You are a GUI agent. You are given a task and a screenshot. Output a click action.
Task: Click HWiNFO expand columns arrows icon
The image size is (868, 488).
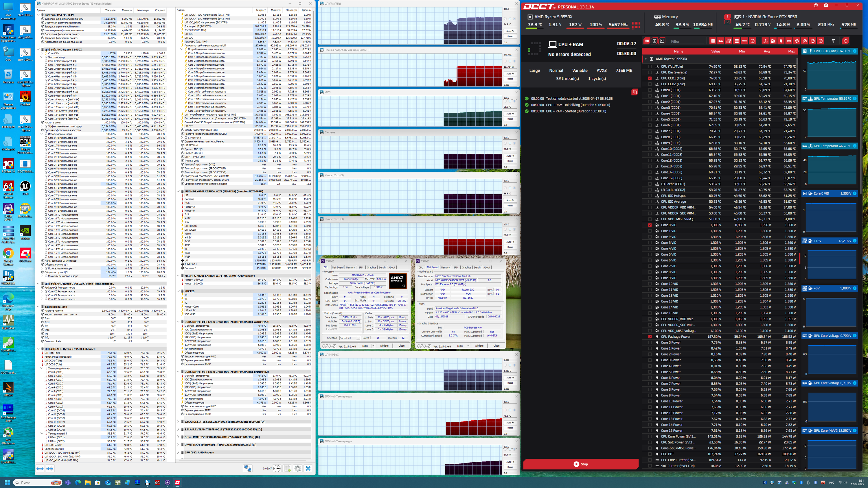click(40, 468)
